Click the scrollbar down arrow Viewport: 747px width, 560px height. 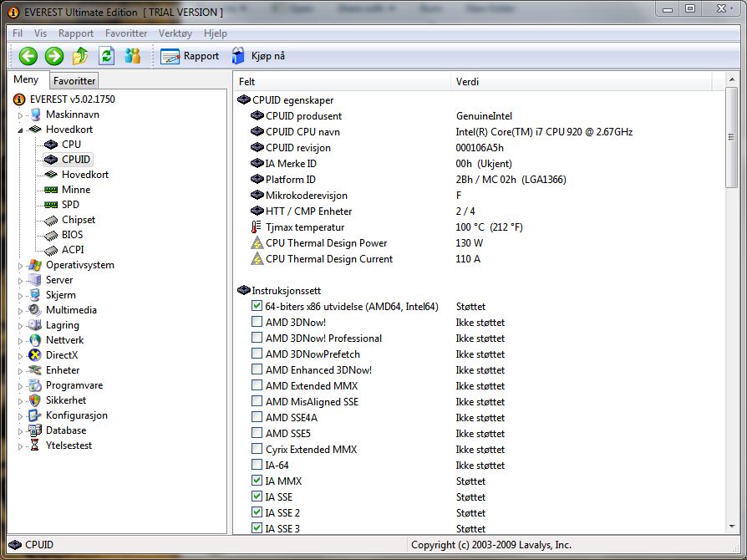(732, 527)
